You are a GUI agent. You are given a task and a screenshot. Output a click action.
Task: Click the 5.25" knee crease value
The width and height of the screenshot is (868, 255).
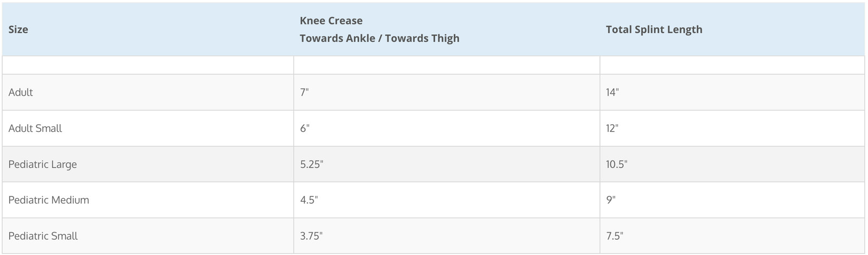pos(311,164)
